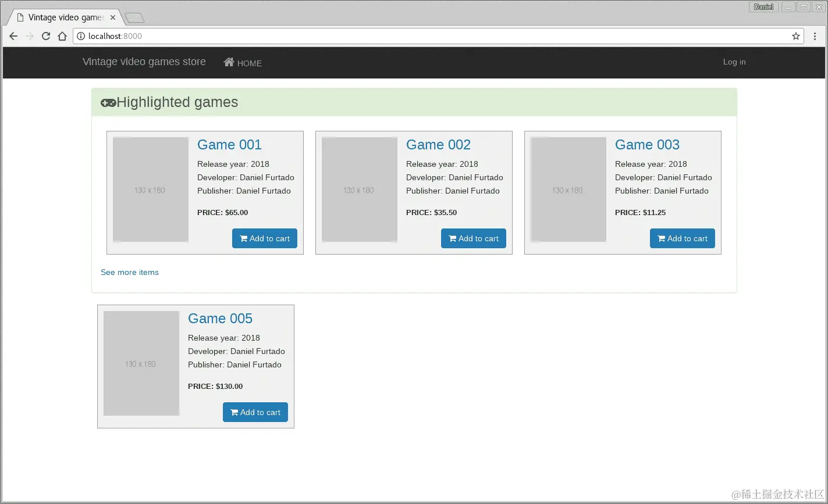Click the Game 005 placeholder thumbnail
This screenshot has height=504, width=828.
(x=141, y=363)
